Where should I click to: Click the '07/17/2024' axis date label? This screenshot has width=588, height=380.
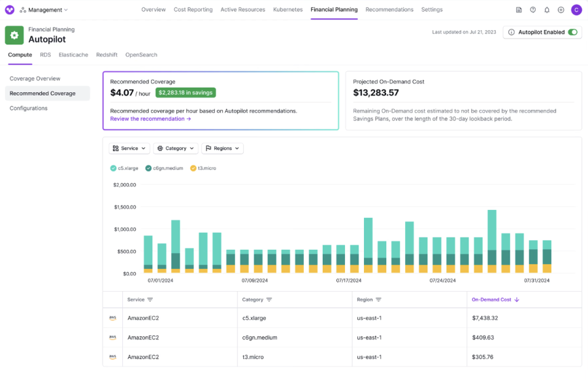[349, 281]
